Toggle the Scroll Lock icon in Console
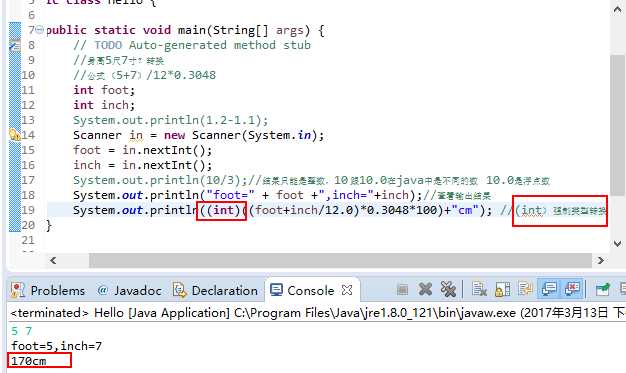626x373 pixels. coord(503,289)
